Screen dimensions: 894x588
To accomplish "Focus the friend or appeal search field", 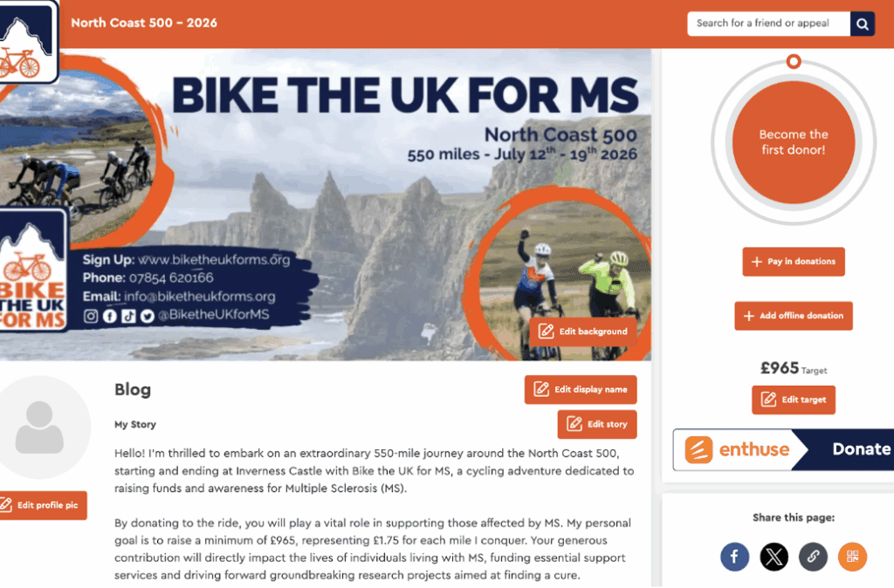I will point(768,24).
